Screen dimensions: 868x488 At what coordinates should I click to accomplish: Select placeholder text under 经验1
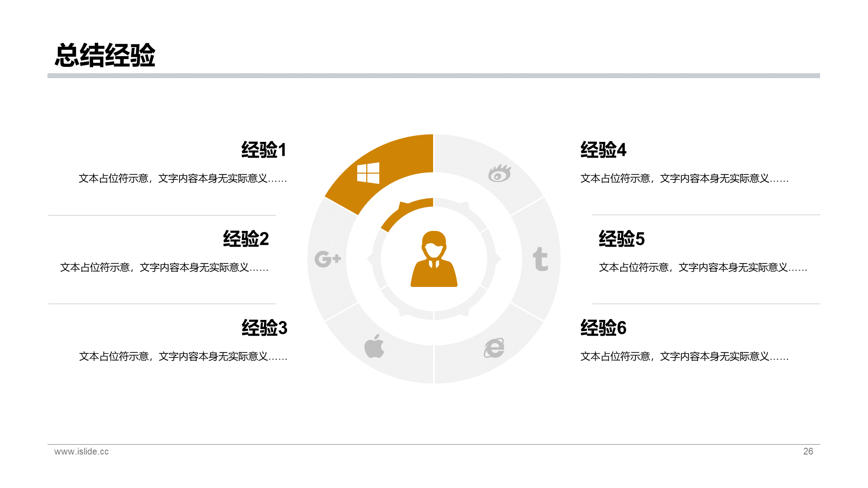183,178
